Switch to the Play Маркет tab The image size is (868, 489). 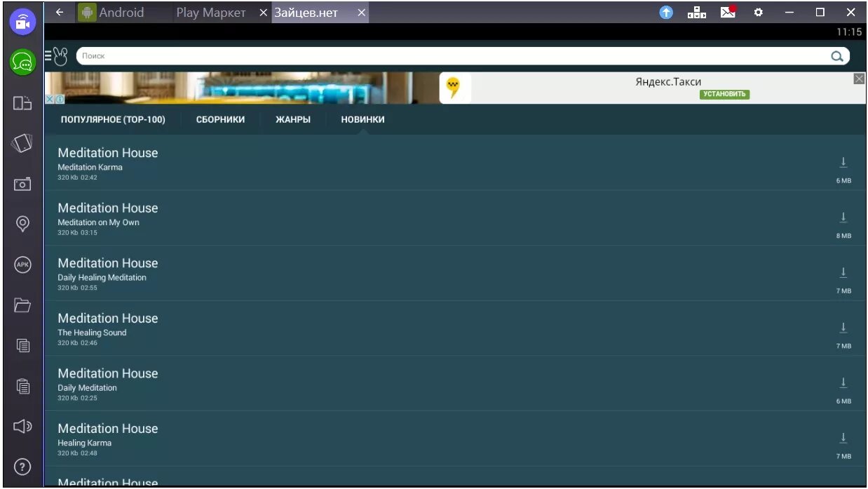pos(211,13)
